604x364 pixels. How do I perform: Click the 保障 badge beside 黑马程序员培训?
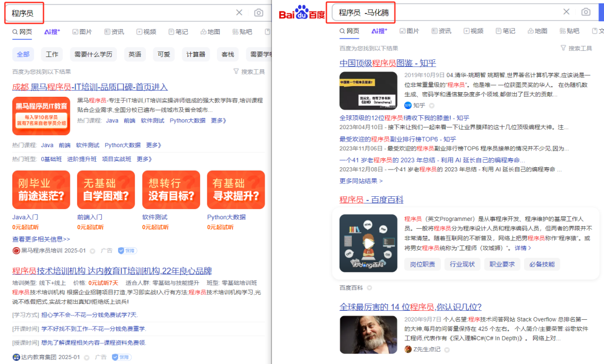coord(127,250)
